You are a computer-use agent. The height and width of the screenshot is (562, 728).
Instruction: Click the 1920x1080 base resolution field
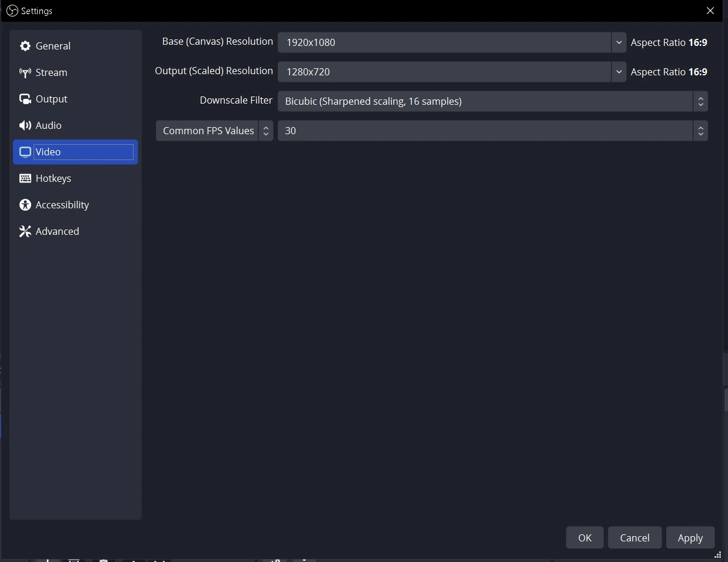(444, 42)
